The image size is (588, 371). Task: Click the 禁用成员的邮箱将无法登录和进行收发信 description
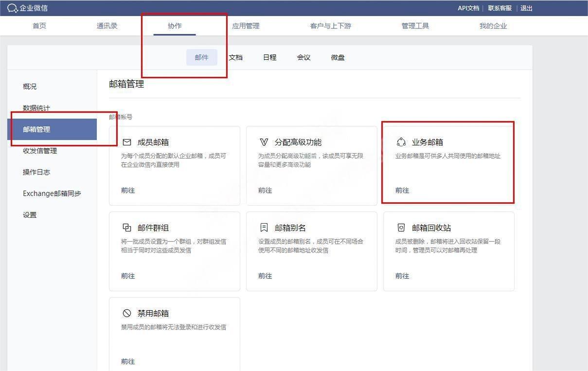(x=174, y=327)
